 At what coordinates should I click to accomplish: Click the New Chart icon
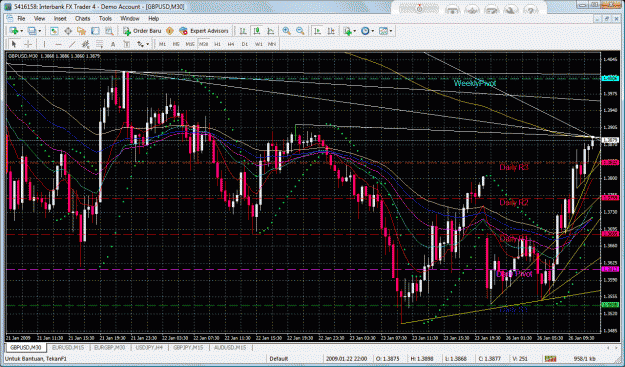tap(14, 31)
